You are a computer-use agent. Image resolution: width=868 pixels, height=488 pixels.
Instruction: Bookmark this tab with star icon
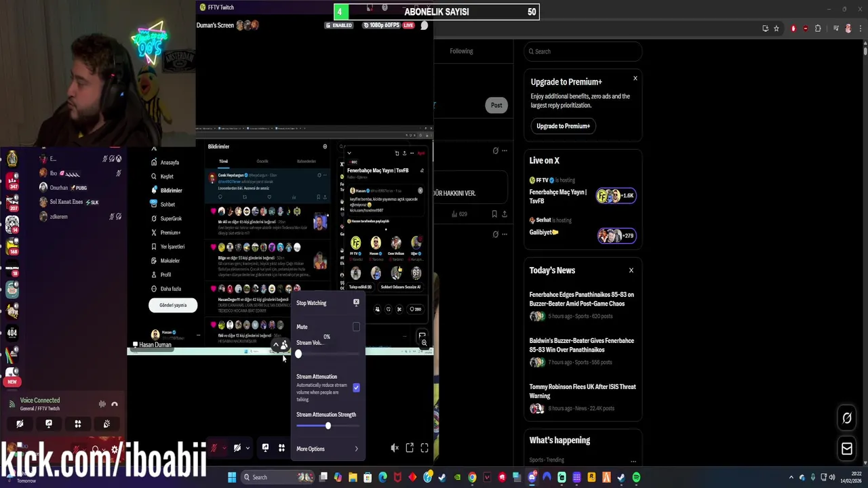776,28
